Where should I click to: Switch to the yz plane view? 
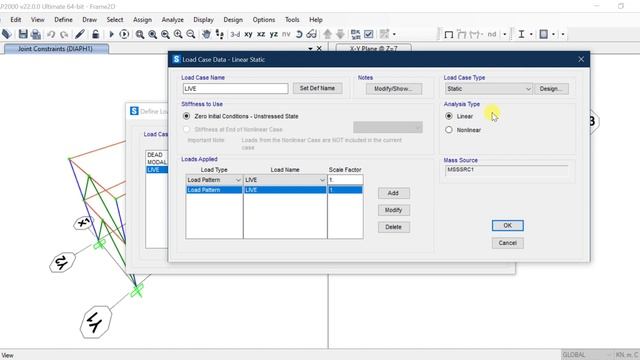tap(274, 34)
